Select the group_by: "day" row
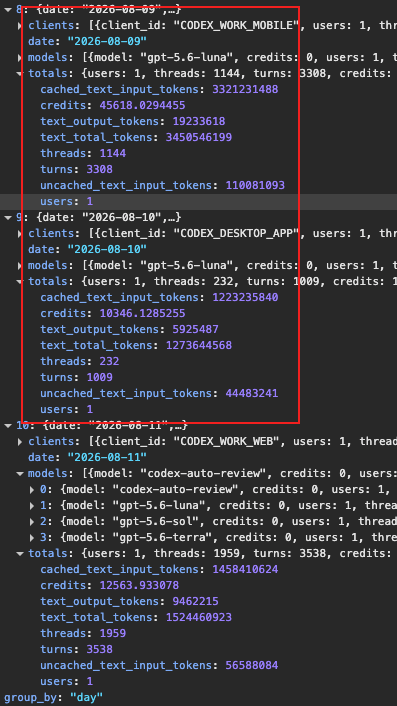Screen dimensions: 397x706 (x=54, y=697)
